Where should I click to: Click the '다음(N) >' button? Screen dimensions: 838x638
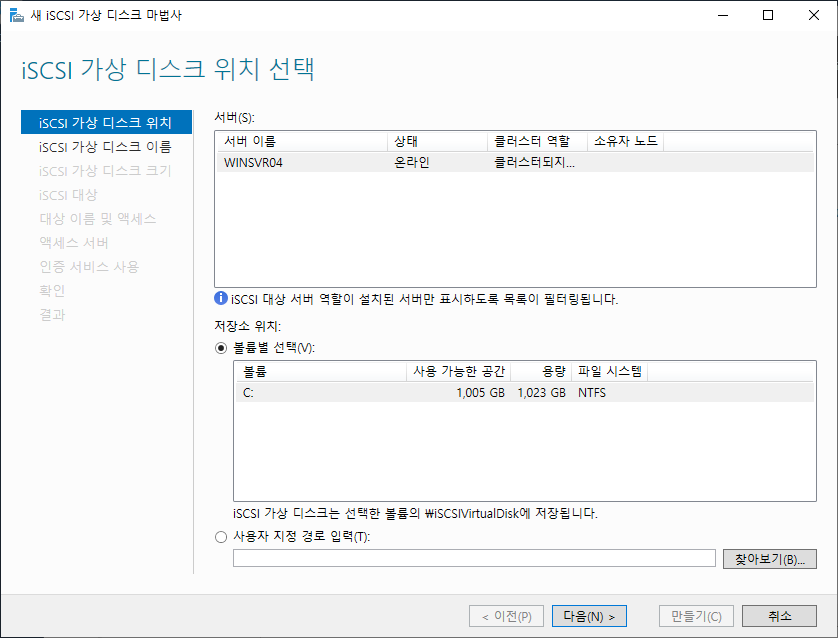(x=589, y=616)
